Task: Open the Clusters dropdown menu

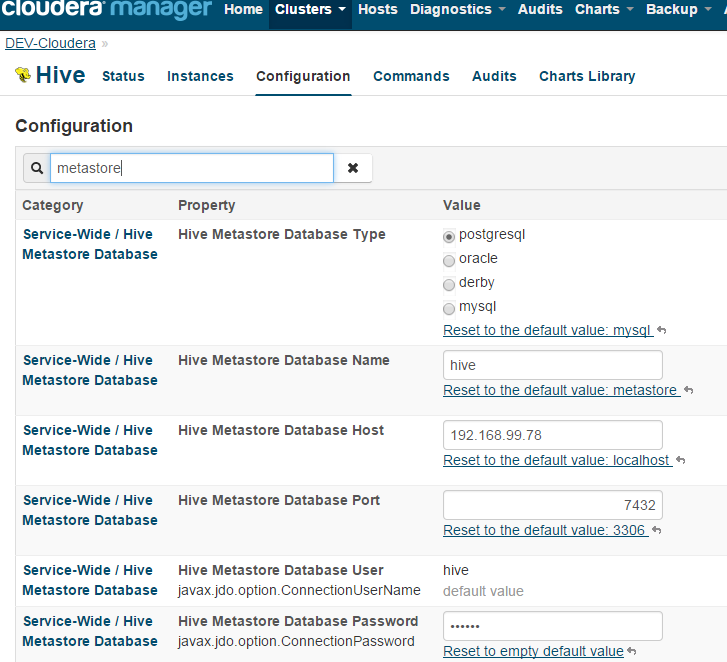Action: (310, 9)
